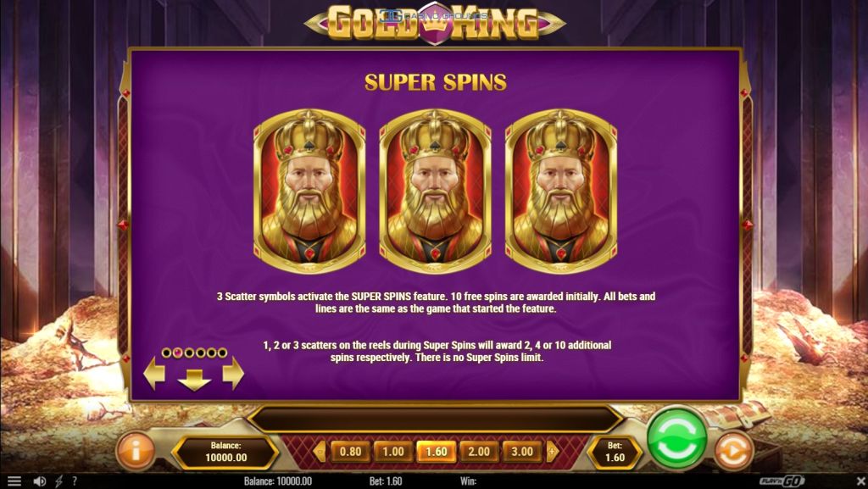The width and height of the screenshot is (868, 489).
Task: Go to previous paytable page arrow
Action: pos(154,374)
